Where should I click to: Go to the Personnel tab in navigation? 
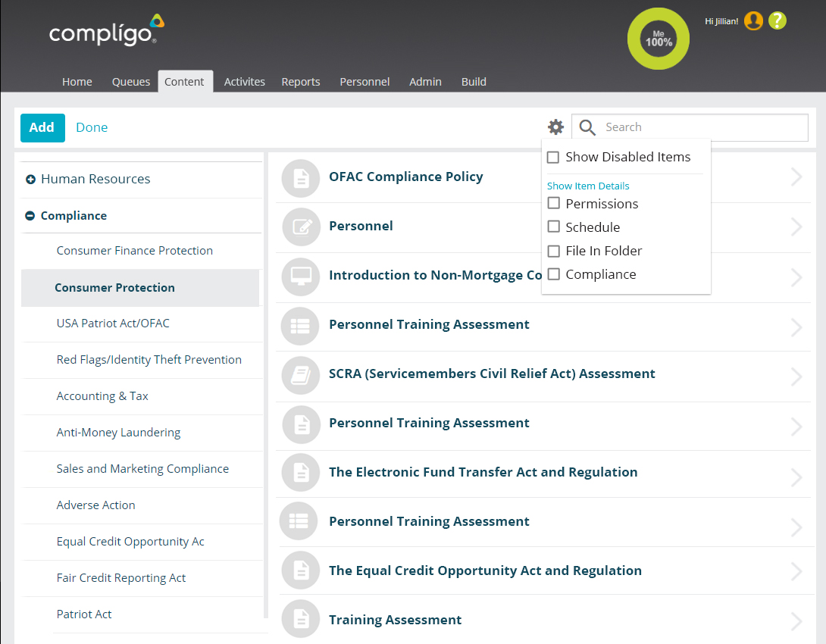(x=365, y=82)
